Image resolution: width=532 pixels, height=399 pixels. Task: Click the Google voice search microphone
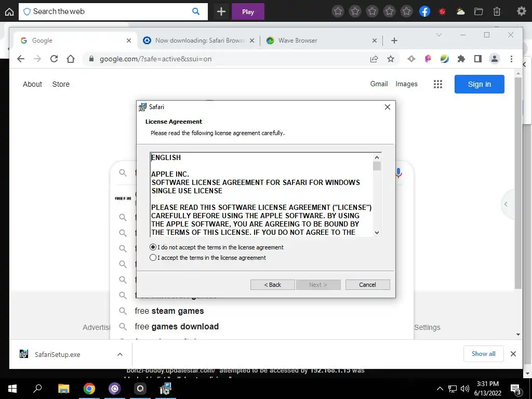click(x=400, y=172)
